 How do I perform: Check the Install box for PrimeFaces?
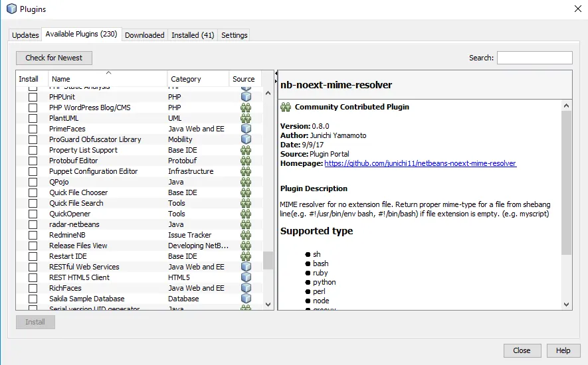pyautogui.click(x=33, y=129)
